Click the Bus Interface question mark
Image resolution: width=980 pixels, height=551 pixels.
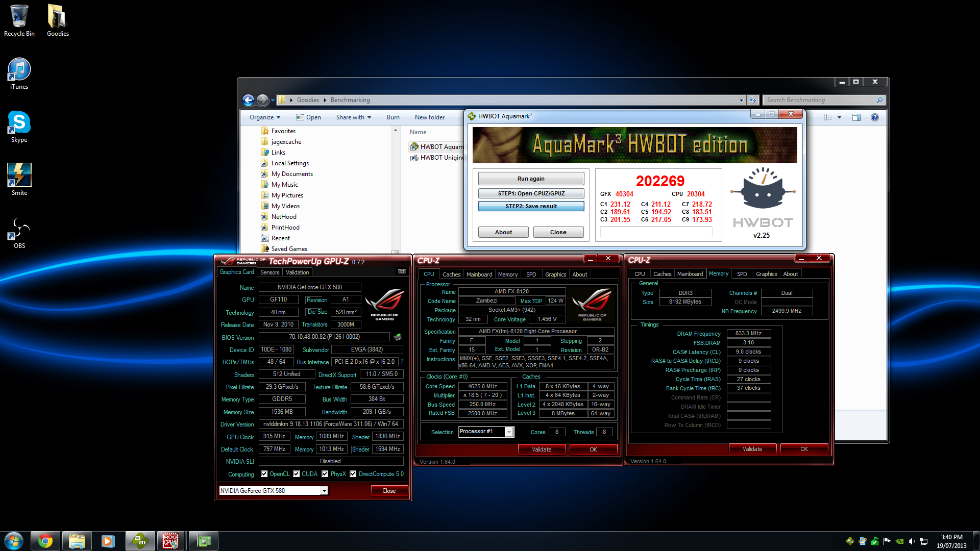coord(402,362)
